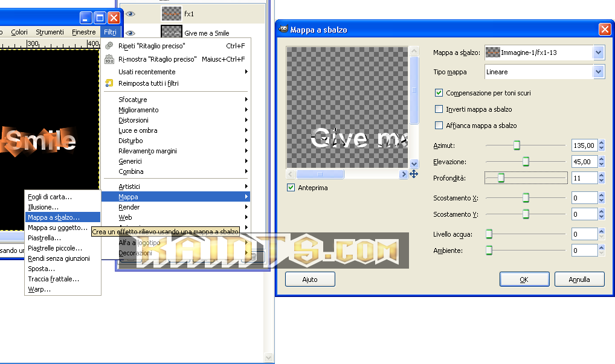Expand the Distorsioni submenu
This screenshot has height=364, width=615.
[x=182, y=120]
